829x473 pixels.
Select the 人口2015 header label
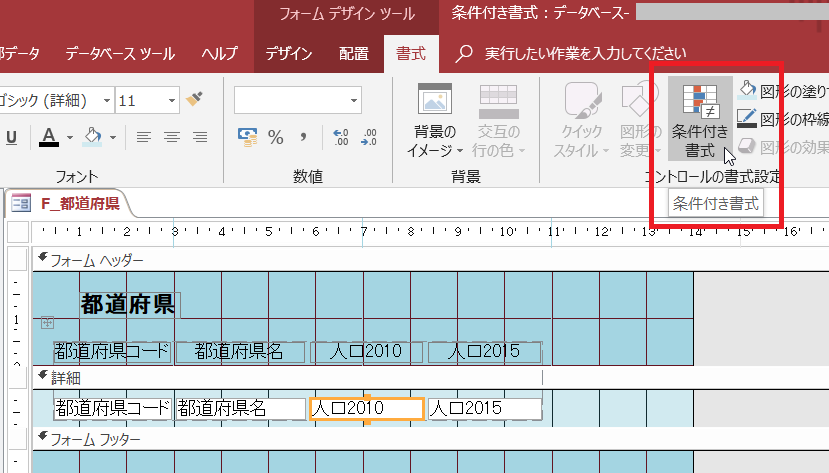pyautogui.click(x=484, y=352)
